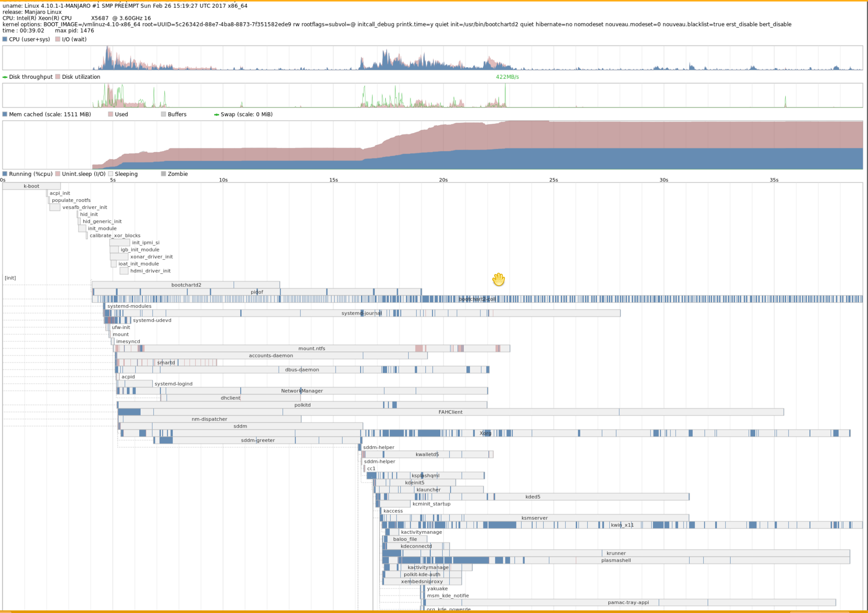
Task: Select the polkitd process bar
Action: point(303,405)
